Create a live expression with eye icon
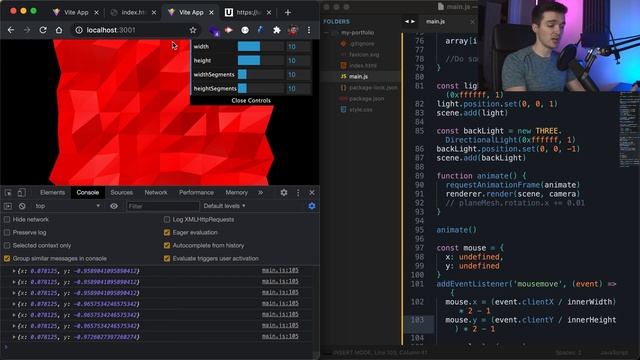 click(x=114, y=206)
